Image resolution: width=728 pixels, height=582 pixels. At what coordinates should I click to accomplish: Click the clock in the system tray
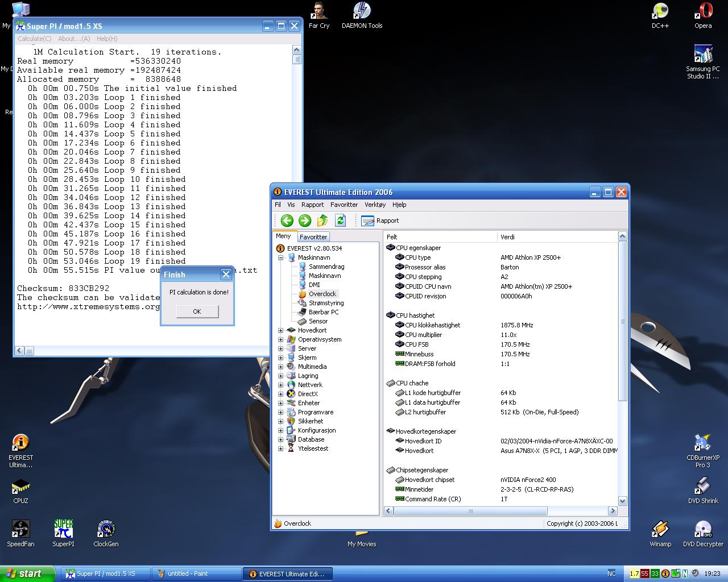coord(712,573)
